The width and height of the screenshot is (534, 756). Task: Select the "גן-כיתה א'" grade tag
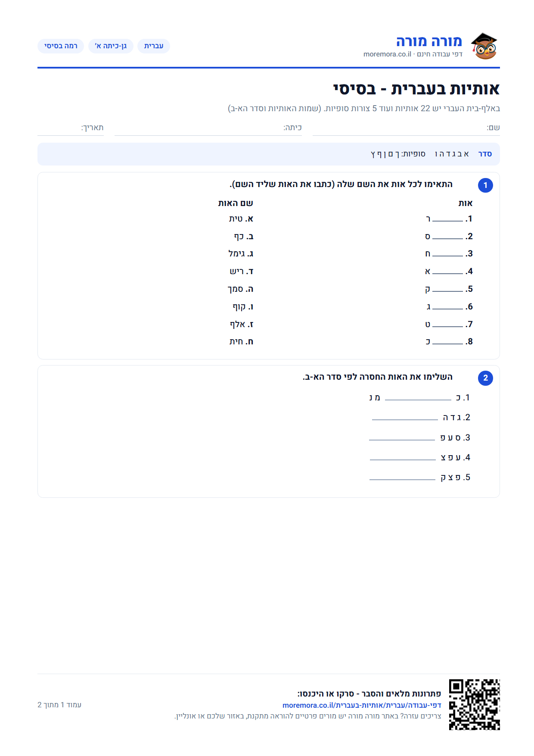[111, 46]
